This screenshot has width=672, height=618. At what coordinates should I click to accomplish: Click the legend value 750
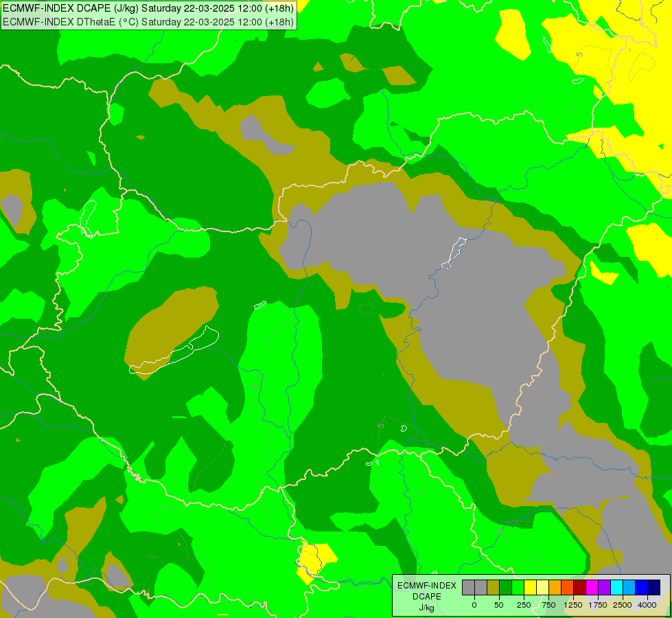(x=548, y=605)
